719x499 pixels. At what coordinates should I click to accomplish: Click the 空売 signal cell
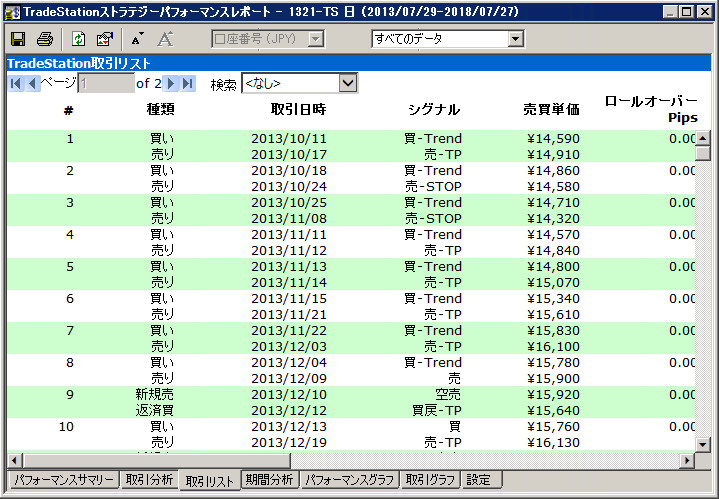click(x=448, y=394)
